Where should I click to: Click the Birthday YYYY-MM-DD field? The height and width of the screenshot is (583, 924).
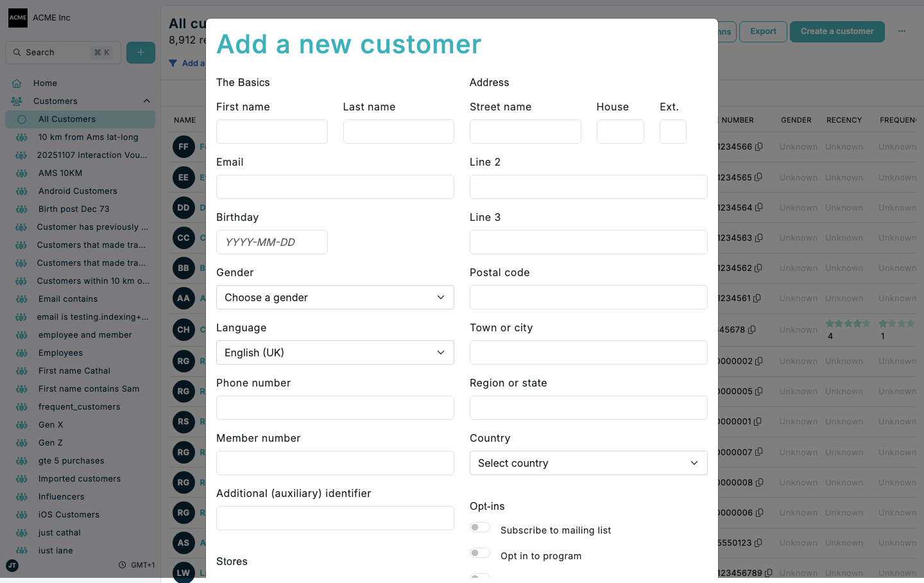pyautogui.click(x=271, y=242)
